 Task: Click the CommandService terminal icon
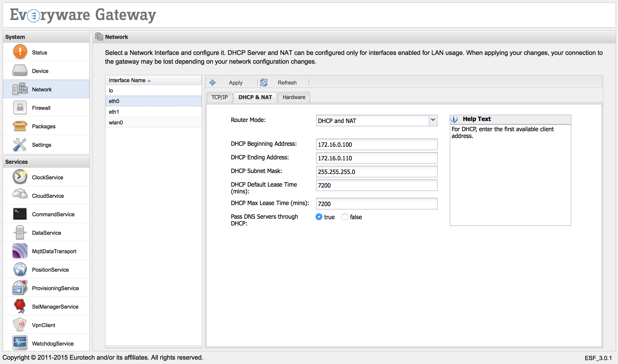tap(20, 214)
